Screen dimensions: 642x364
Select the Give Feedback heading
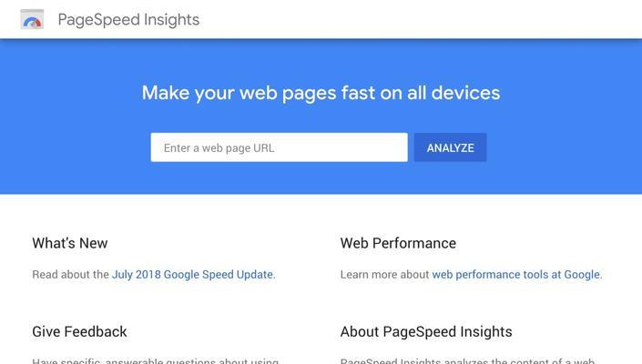79,331
